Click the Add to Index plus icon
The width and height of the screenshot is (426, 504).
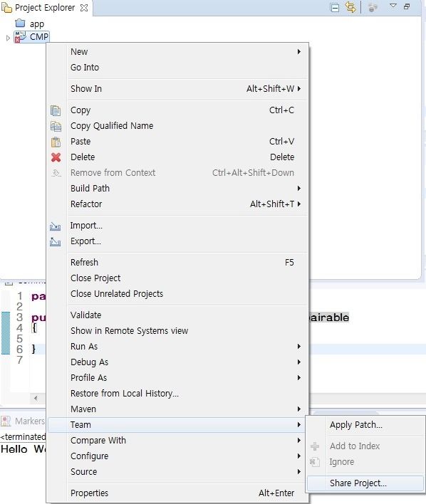point(315,446)
